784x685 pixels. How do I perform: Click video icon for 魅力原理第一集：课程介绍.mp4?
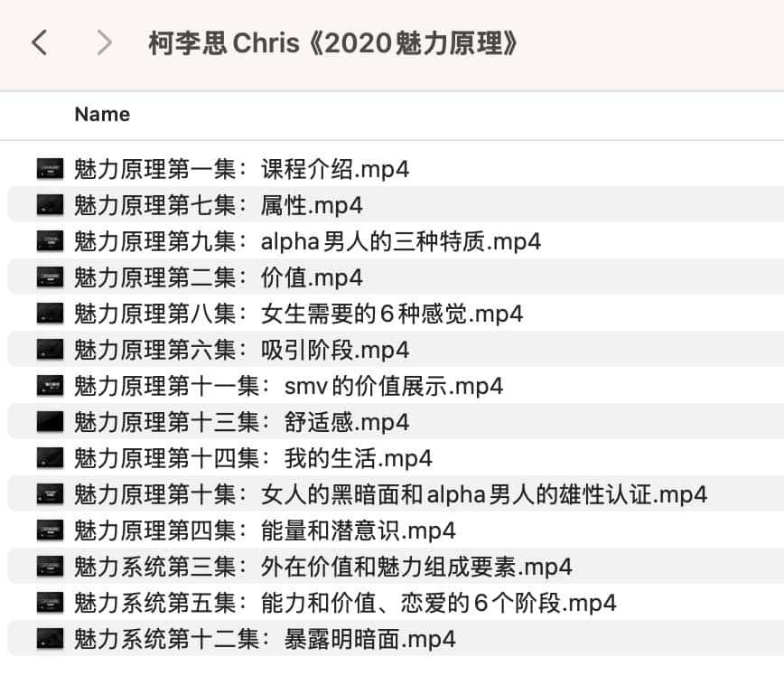pos(50,169)
